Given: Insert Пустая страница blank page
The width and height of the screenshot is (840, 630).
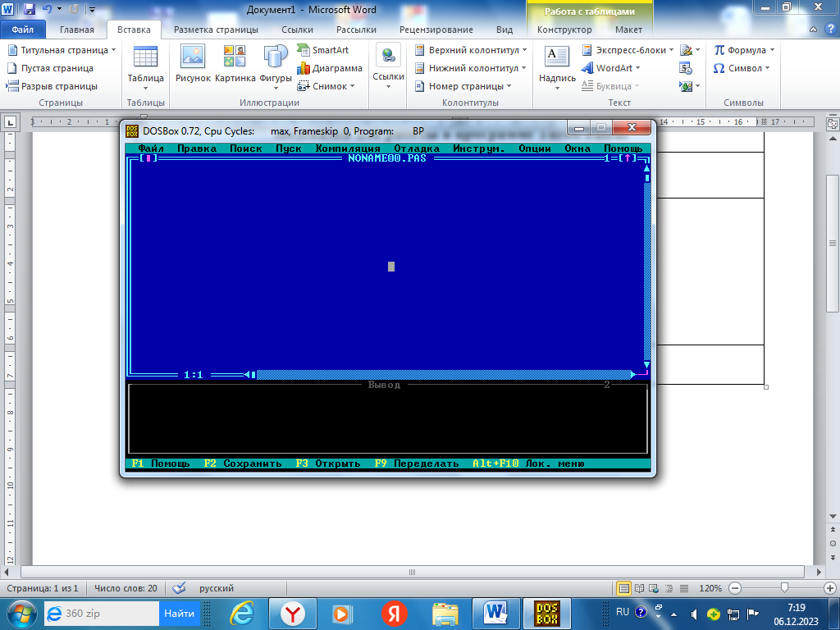Looking at the screenshot, I should click(x=50, y=68).
